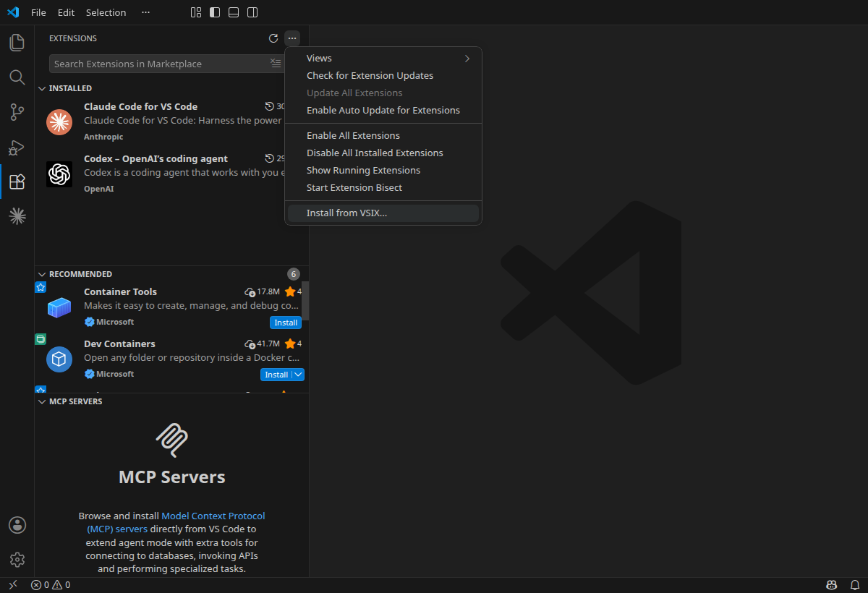Open the Copilot status bar icon

832,585
